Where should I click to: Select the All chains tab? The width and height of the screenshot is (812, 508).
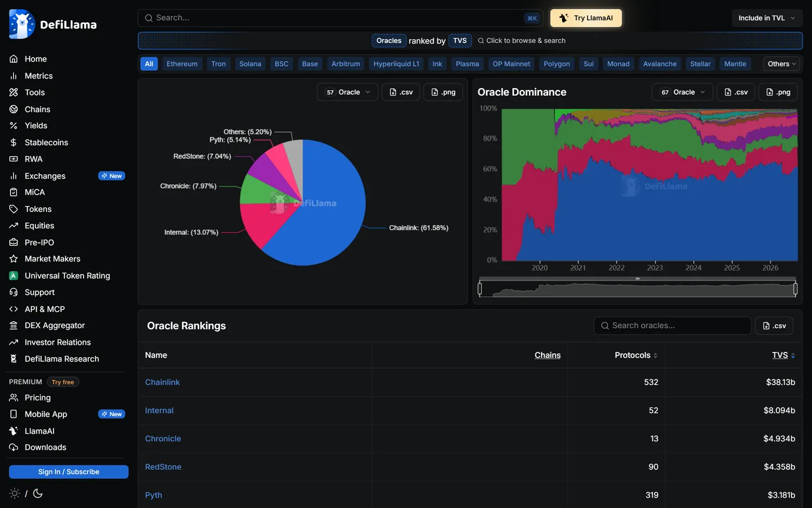[x=149, y=64]
